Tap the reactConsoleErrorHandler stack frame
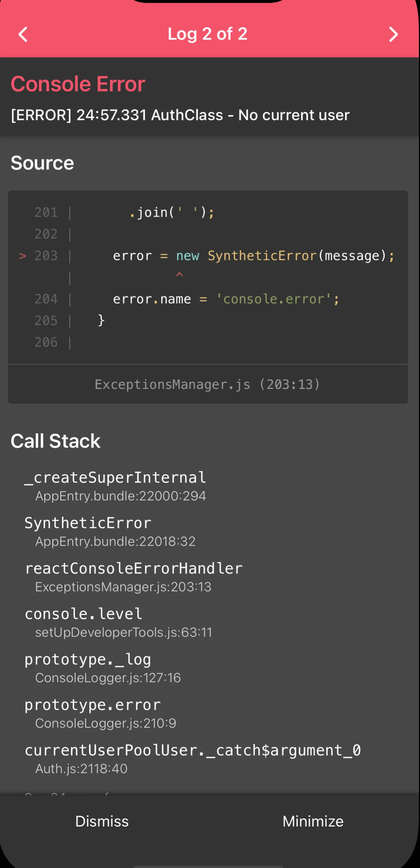The height and width of the screenshot is (868, 420). [133, 576]
